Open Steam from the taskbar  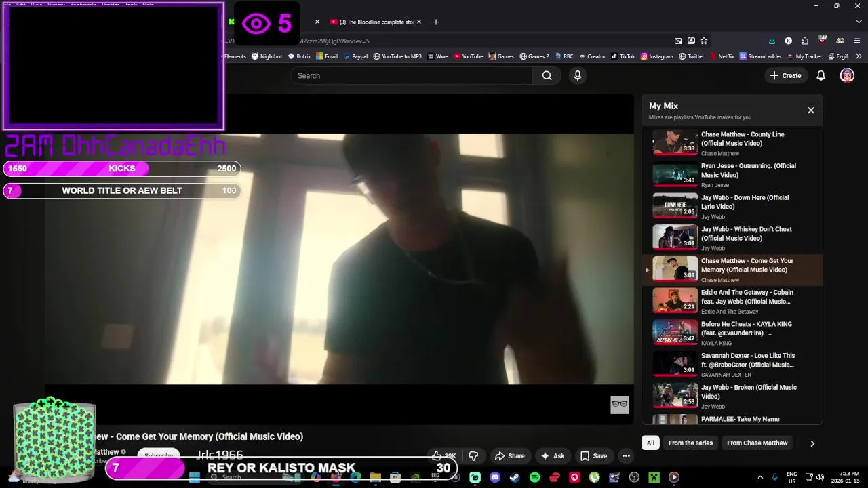pyautogui.click(x=515, y=477)
